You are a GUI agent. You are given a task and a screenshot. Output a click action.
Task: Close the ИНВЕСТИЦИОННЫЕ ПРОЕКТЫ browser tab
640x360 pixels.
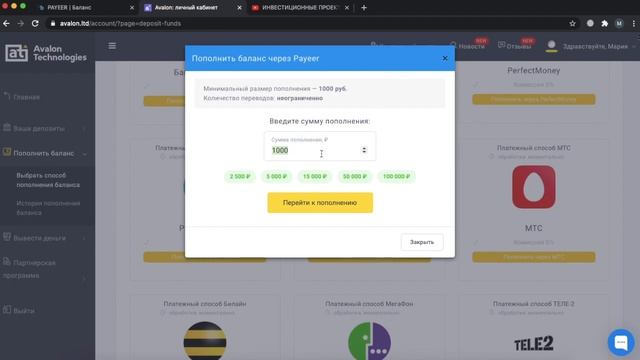pyautogui.click(x=347, y=7)
